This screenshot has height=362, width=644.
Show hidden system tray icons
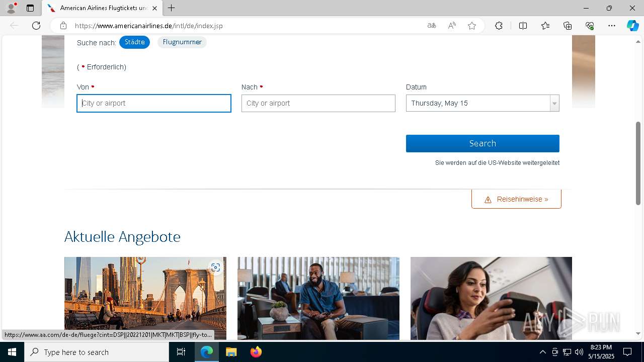pos(542,352)
